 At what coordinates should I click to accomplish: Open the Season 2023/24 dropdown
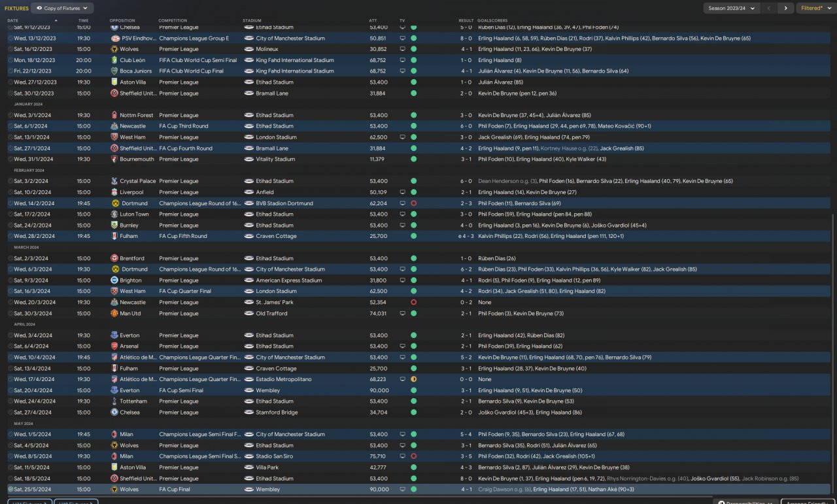click(x=731, y=8)
